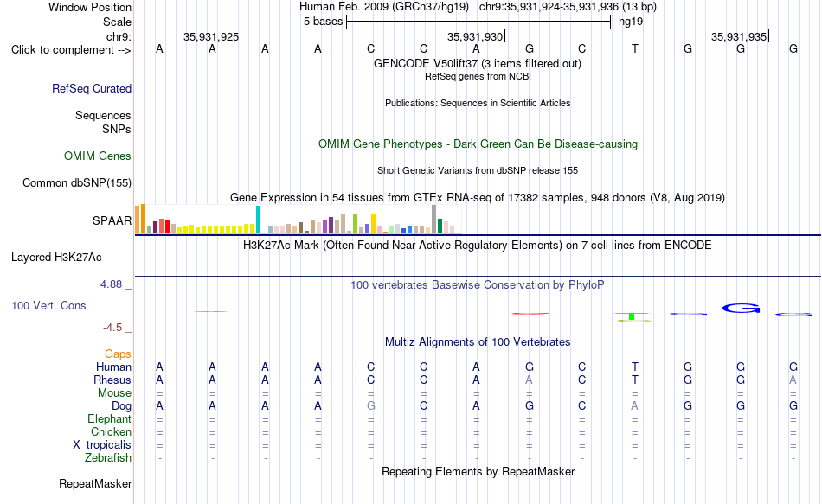Viewport: 822px width, 504px height.
Task: Select the orange Gaps label
Action: pos(118,354)
